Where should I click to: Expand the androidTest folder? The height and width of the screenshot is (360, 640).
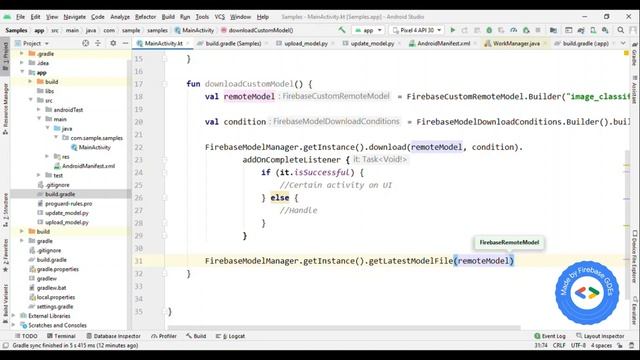(x=39, y=109)
